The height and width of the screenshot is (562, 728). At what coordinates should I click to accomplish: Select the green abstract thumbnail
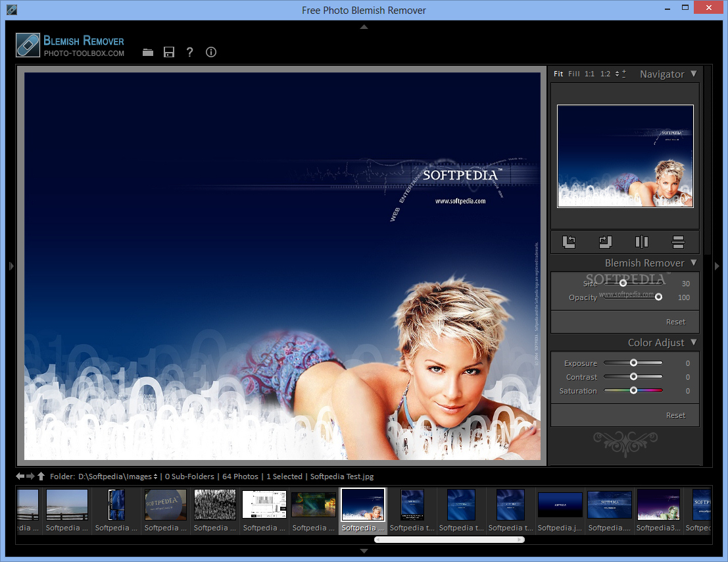coord(314,505)
